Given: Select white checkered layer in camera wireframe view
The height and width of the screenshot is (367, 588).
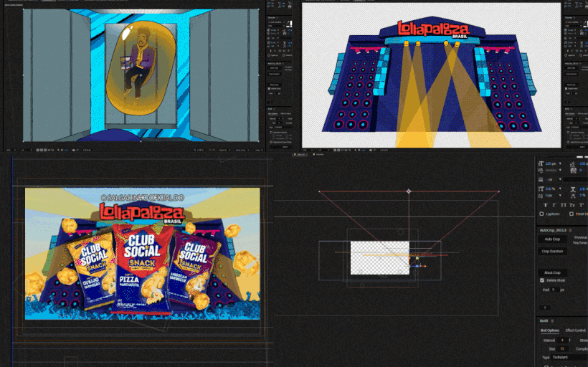Looking at the screenshot, I should tap(379, 258).
